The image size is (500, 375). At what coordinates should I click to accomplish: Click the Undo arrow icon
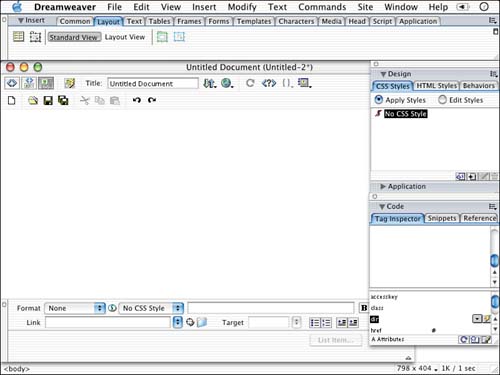[x=137, y=100]
